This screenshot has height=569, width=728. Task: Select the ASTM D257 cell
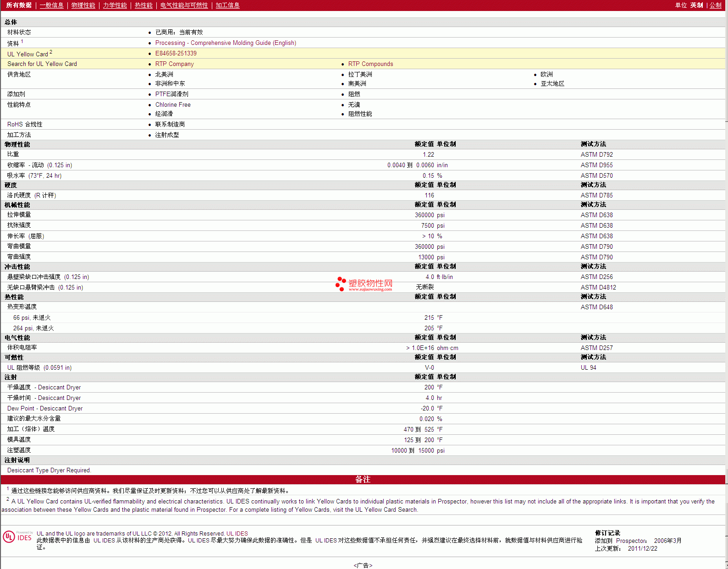pos(596,348)
